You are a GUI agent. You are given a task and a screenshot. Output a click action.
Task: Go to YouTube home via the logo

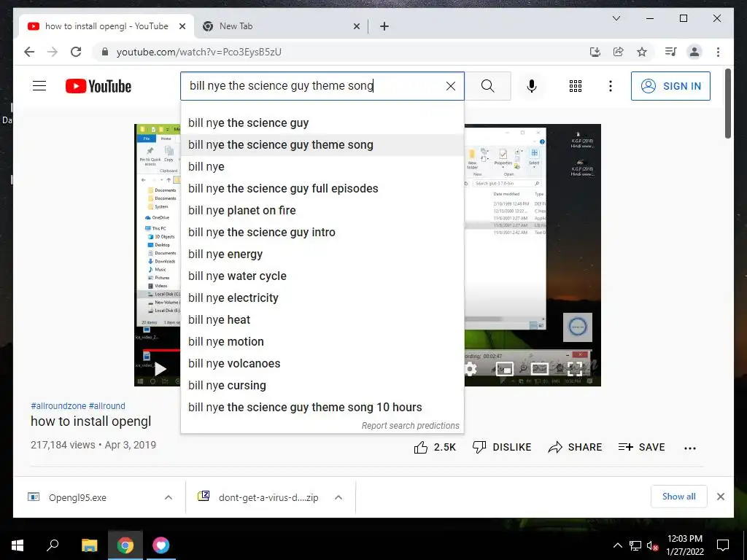pyautogui.click(x=98, y=86)
